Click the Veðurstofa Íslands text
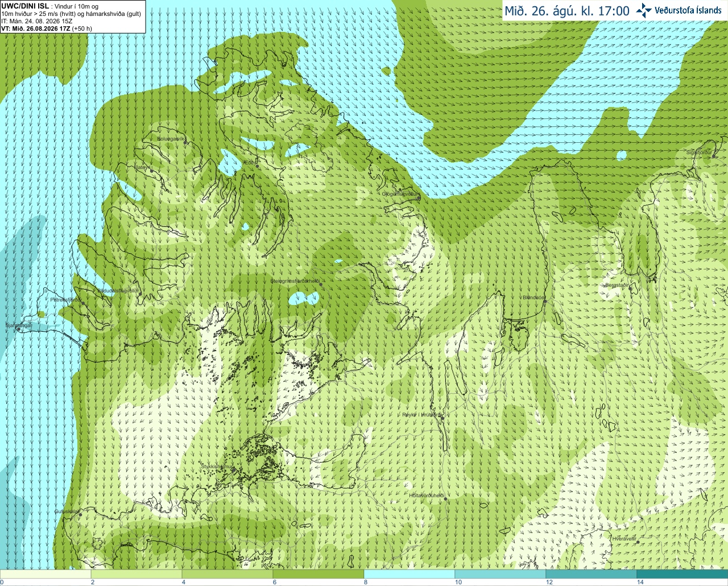This screenshot has height=586, width=728. 688,10
